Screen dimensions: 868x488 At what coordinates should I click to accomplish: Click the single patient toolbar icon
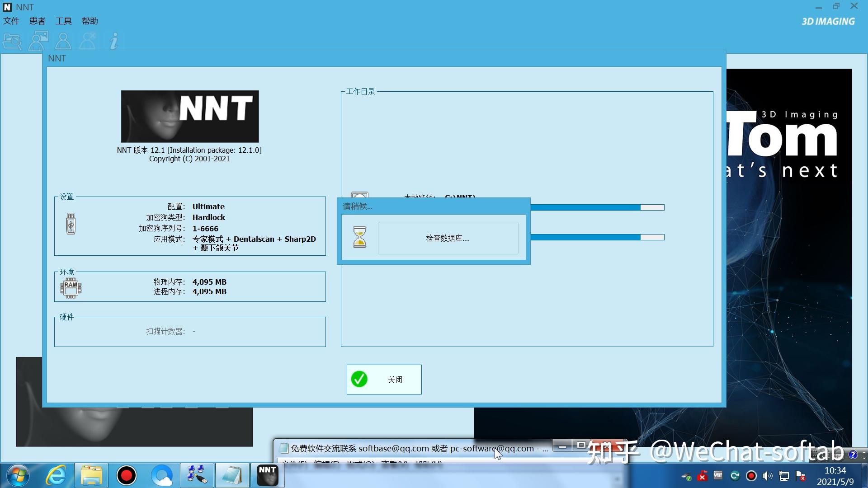pos(63,41)
